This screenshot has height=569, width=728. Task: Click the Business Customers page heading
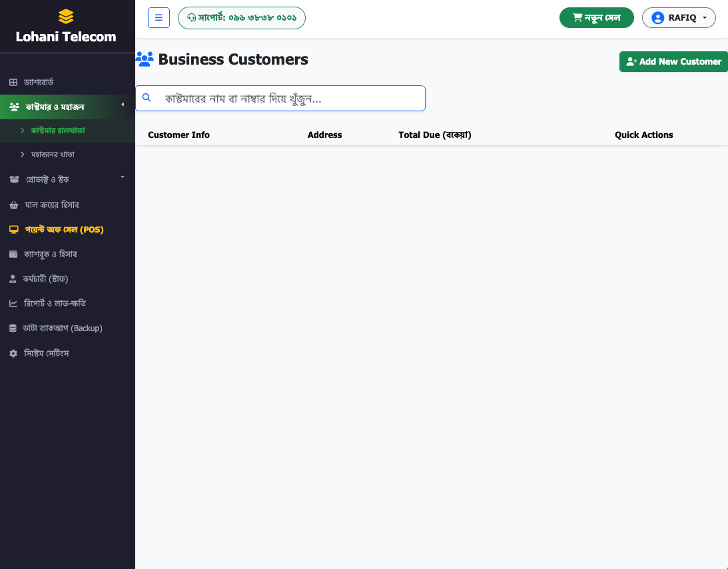coord(233,59)
